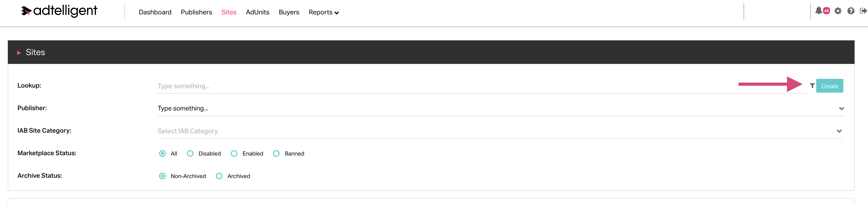Open the Reports dropdown menu
Viewport: 868px width, 204px height.
[x=324, y=13]
